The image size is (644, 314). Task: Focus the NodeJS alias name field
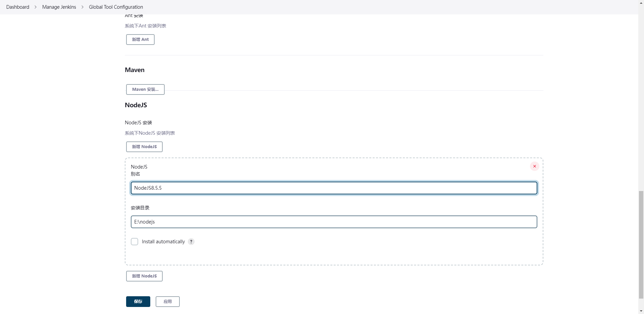[x=334, y=188]
